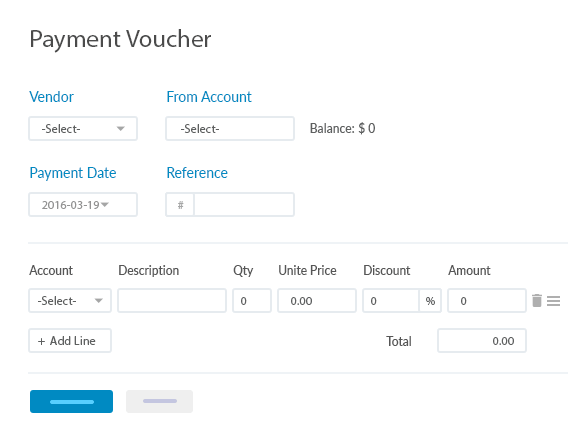Select the Qty input field
Viewport: 585px width, 437px height.
(252, 300)
